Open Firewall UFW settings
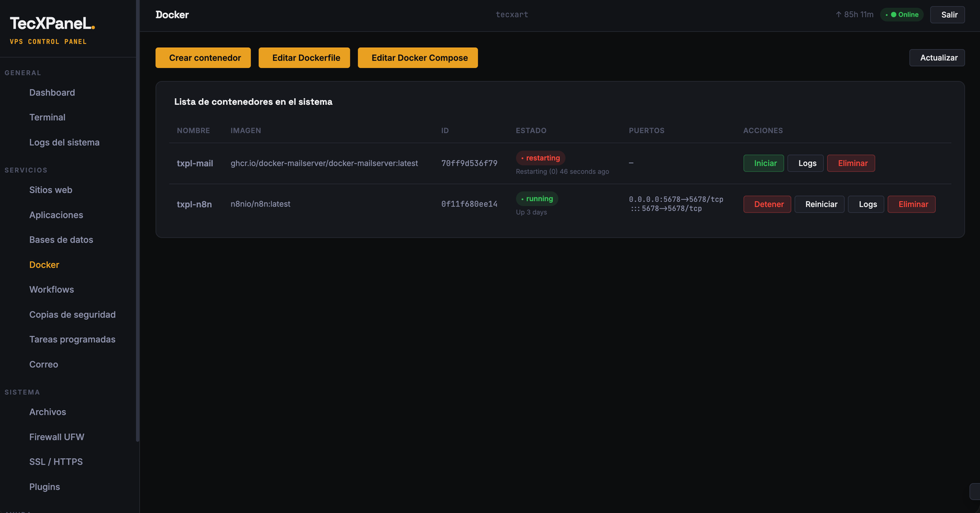This screenshot has width=980, height=513. tap(57, 437)
